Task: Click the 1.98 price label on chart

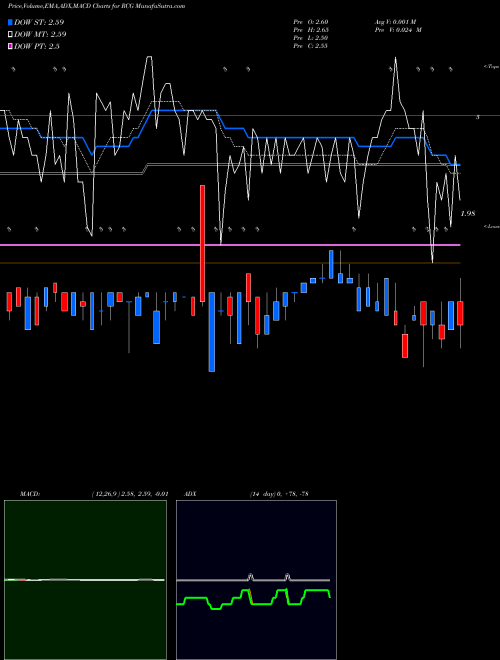Action: point(468,214)
